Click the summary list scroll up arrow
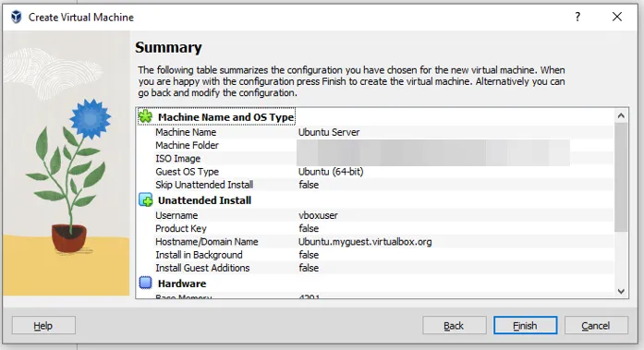This screenshot has height=350, width=644. 621,116
